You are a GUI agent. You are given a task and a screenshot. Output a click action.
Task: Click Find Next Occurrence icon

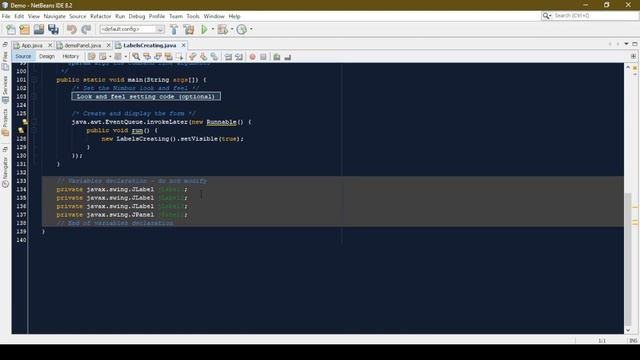coord(158,57)
